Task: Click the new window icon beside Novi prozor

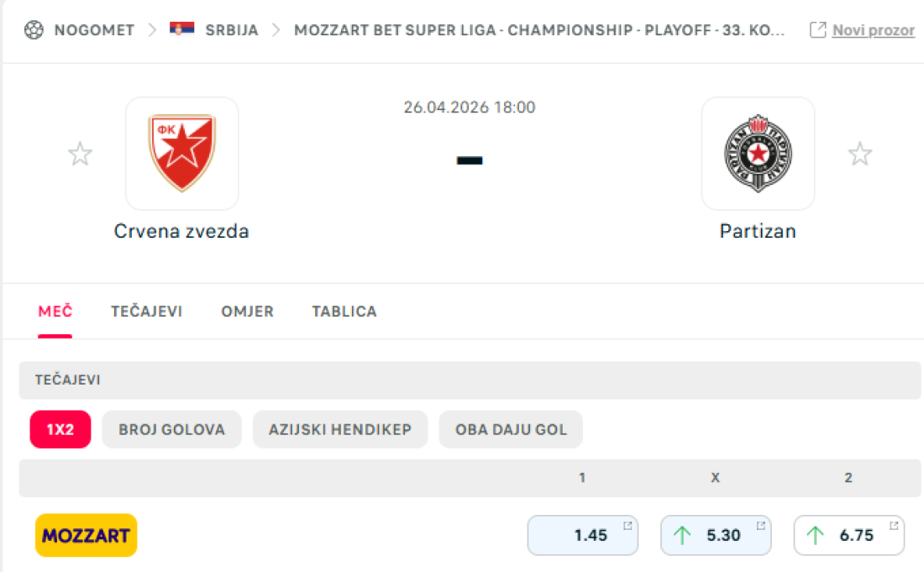Action: (x=817, y=30)
